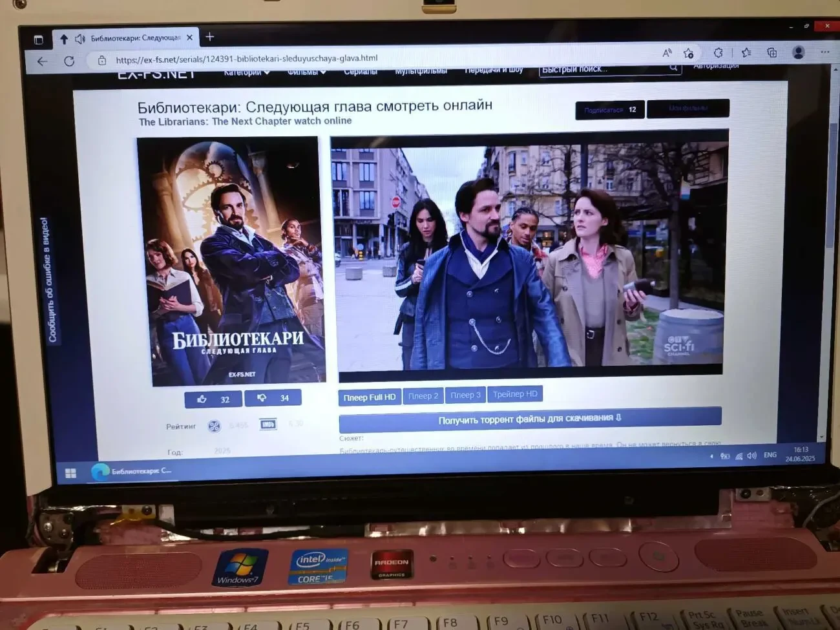Open the browser profile avatar
Screen dimensions: 840x630
[799, 52]
